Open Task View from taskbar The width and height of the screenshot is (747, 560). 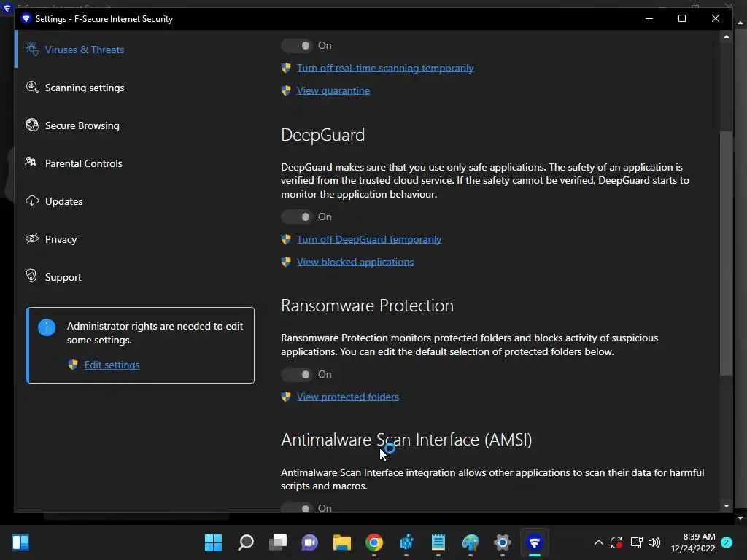click(x=278, y=542)
